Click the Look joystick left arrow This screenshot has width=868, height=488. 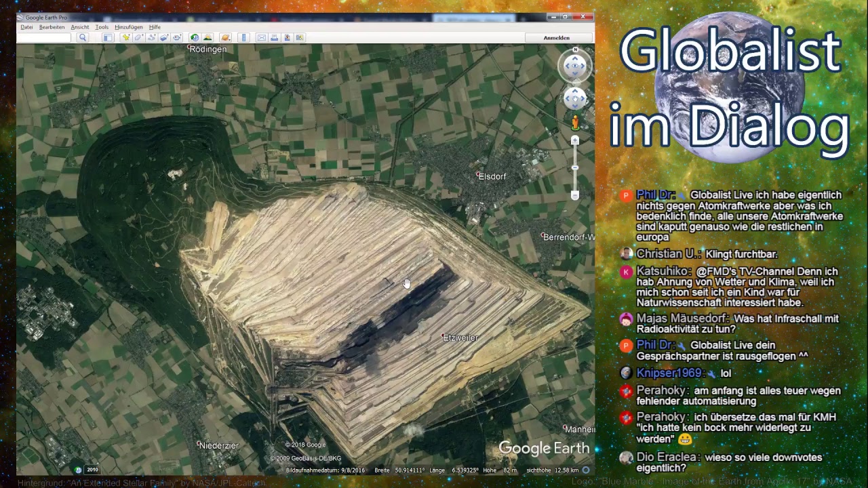click(567, 66)
